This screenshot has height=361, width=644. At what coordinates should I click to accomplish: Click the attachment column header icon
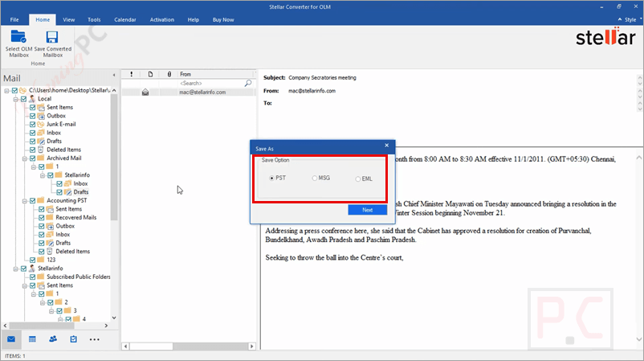(x=169, y=74)
